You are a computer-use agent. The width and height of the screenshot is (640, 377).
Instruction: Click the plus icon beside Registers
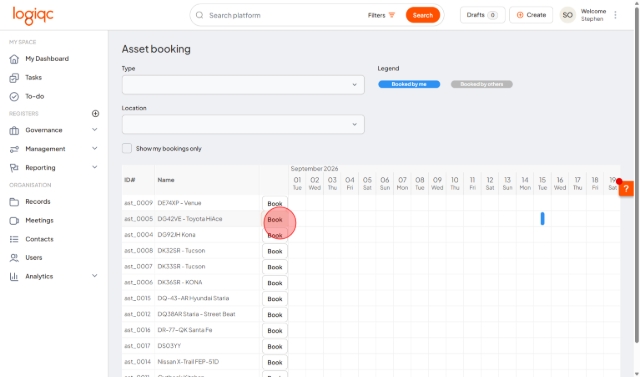(x=96, y=113)
